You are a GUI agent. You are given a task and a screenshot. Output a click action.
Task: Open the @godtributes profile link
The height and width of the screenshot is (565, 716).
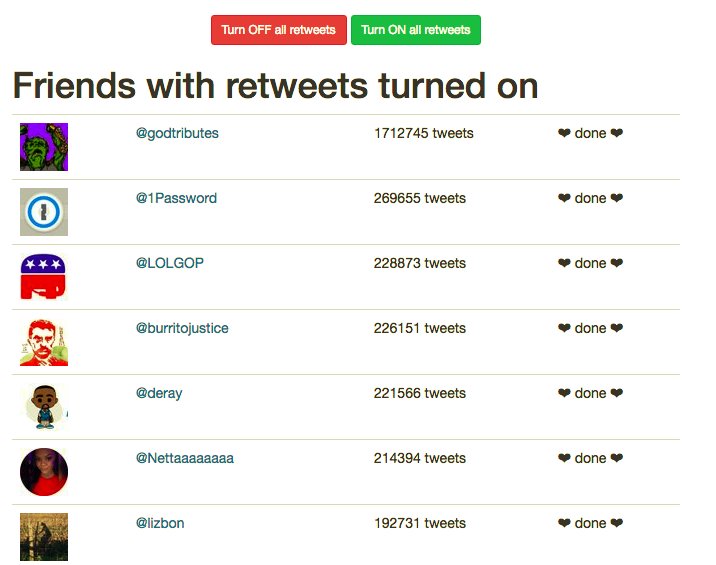coord(177,133)
